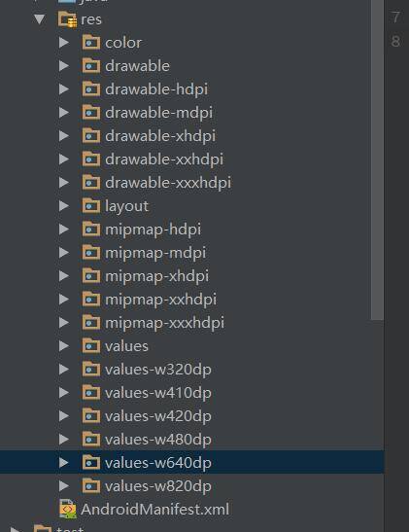The height and width of the screenshot is (532, 409).
Task: Expand the drawable folder arrow
Action: pyautogui.click(x=64, y=66)
